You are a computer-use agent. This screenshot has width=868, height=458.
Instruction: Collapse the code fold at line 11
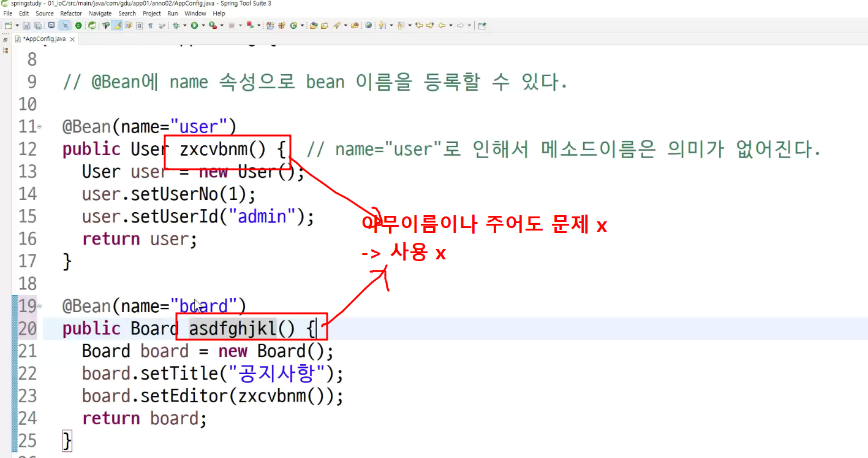point(39,127)
